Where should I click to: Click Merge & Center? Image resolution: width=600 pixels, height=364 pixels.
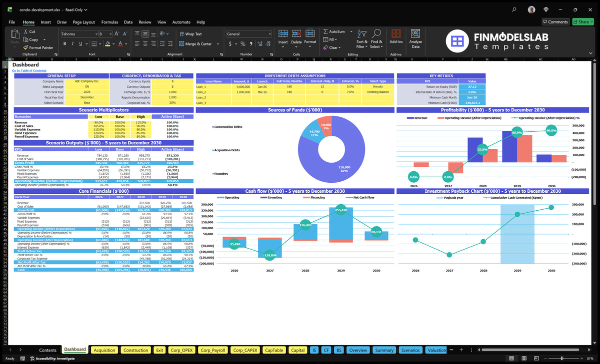coord(195,44)
